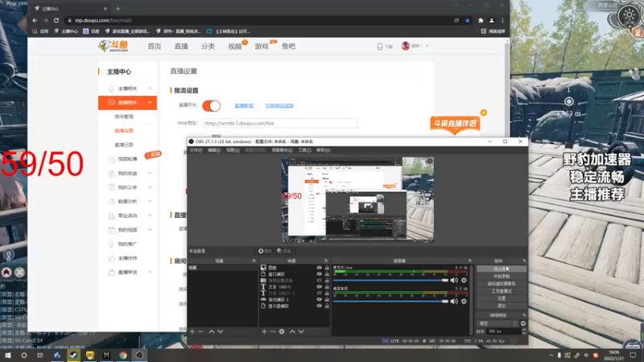Move scene down in scenes list

221,331
